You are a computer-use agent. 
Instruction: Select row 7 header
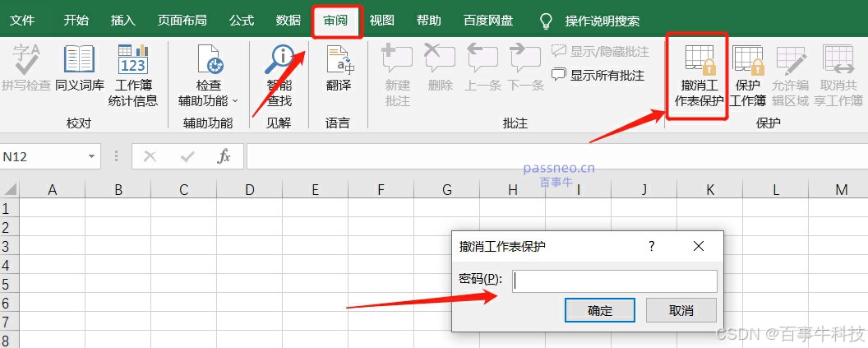pos(7,322)
